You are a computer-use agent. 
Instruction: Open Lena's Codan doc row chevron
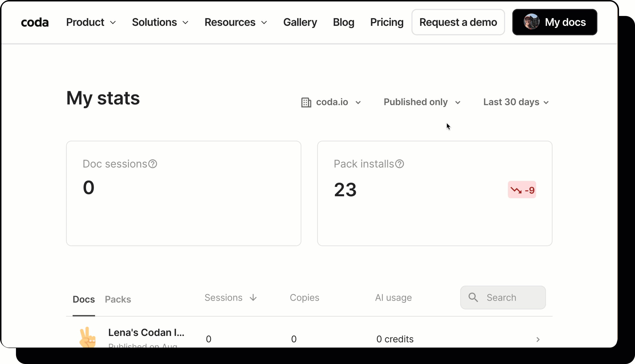[x=538, y=339]
